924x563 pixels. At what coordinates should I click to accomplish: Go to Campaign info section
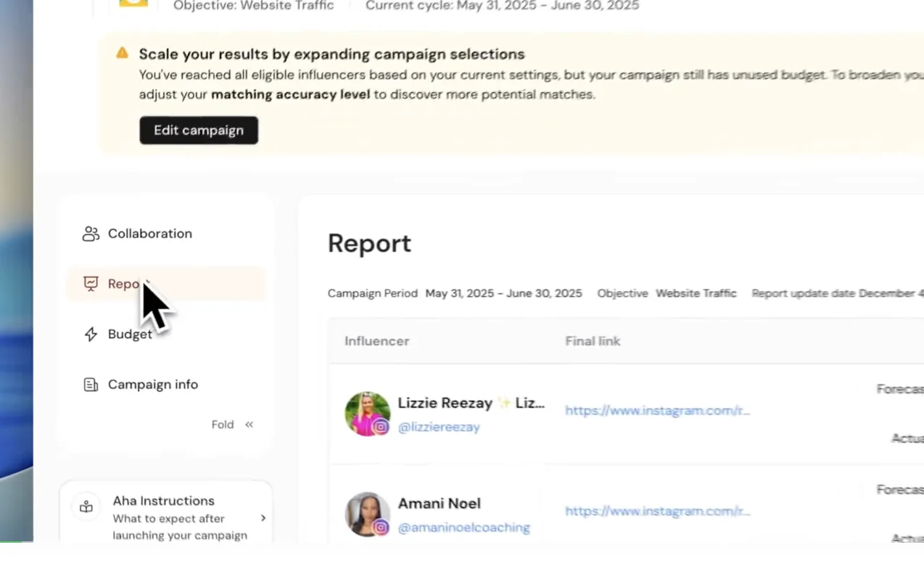pyautogui.click(x=152, y=385)
